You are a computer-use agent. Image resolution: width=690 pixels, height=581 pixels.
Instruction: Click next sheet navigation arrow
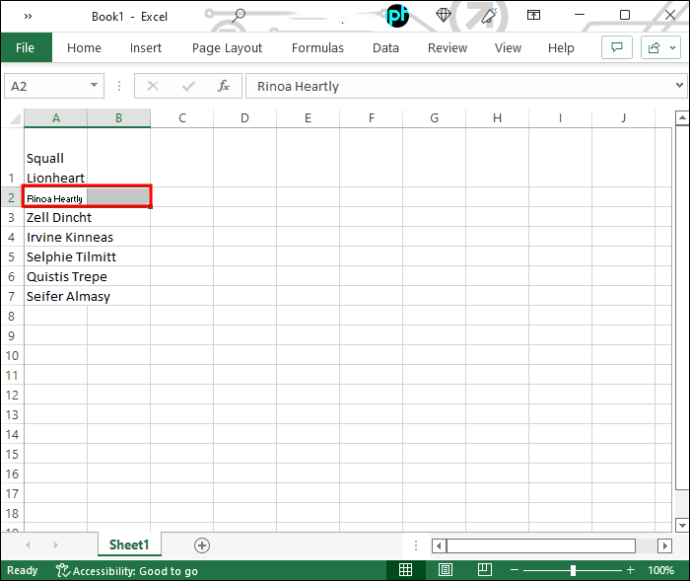tap(55, 545)
